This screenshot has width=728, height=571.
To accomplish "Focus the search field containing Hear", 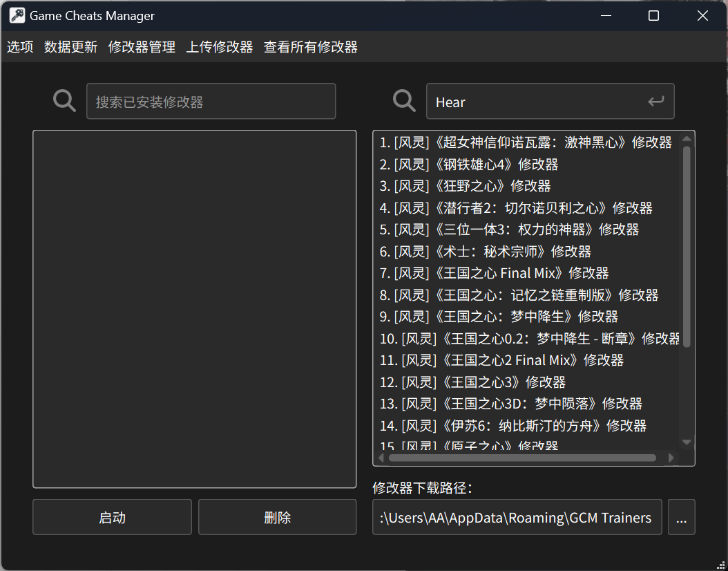I will tap(550, 102).
